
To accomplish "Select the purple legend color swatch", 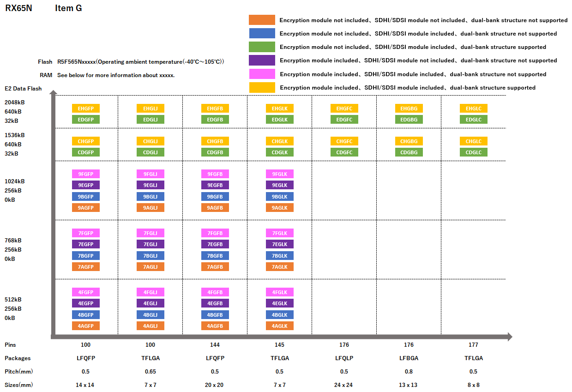I will point(262,60).
